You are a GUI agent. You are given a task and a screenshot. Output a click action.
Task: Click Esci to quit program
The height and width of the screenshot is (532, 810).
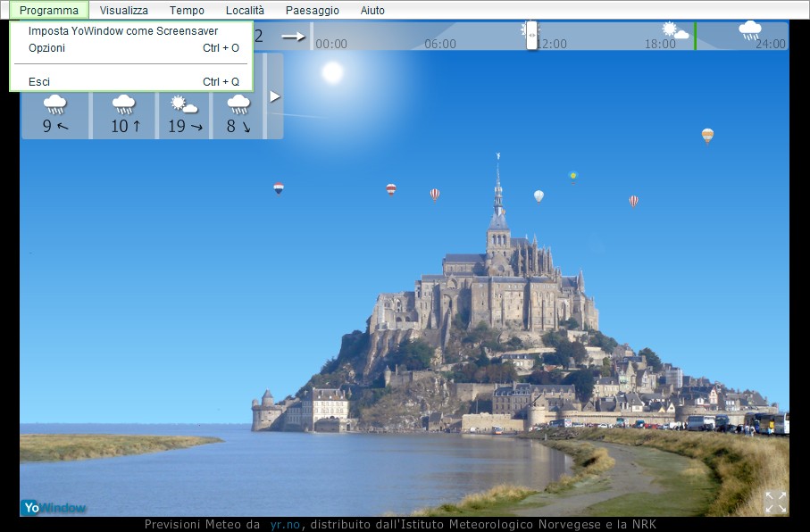[x=131, y=81]
